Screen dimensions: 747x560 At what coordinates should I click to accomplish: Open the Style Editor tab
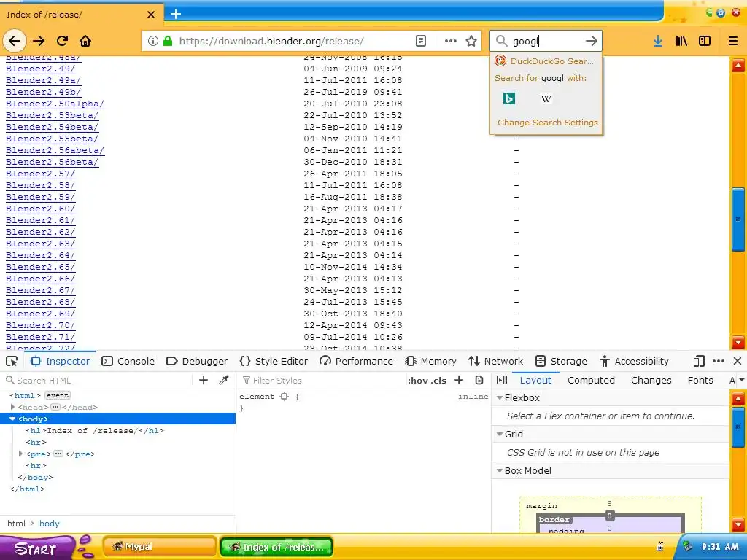point(274,362)
